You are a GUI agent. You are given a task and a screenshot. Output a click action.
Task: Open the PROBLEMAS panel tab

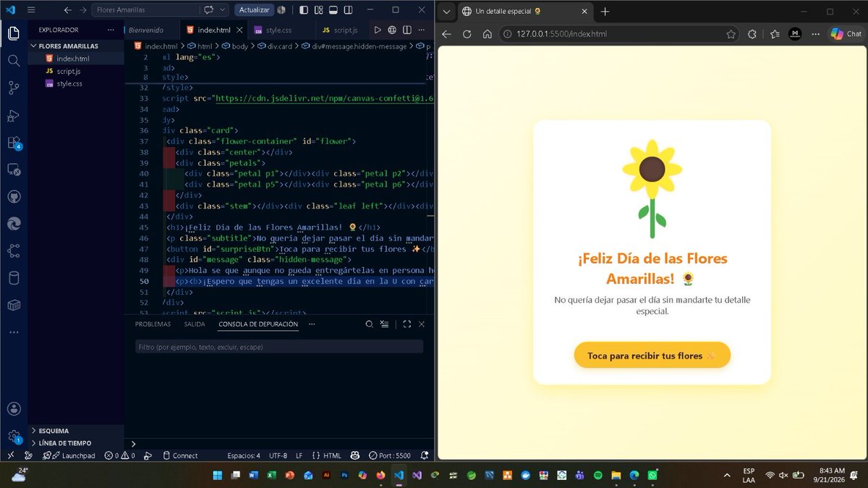[x=153, y=324]
